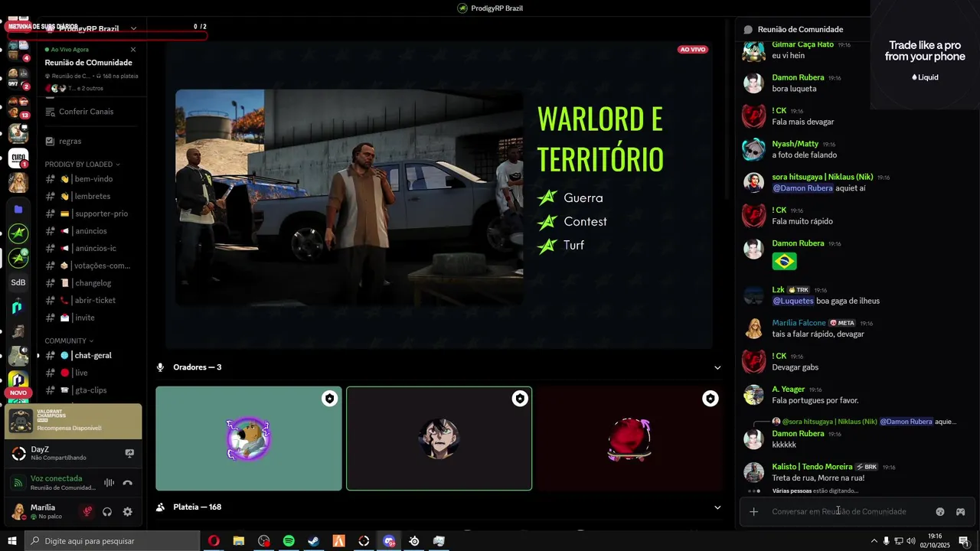
Task: Click the Warlord e Território stream video
Action: pyautogui.click(x=439, y=196)
